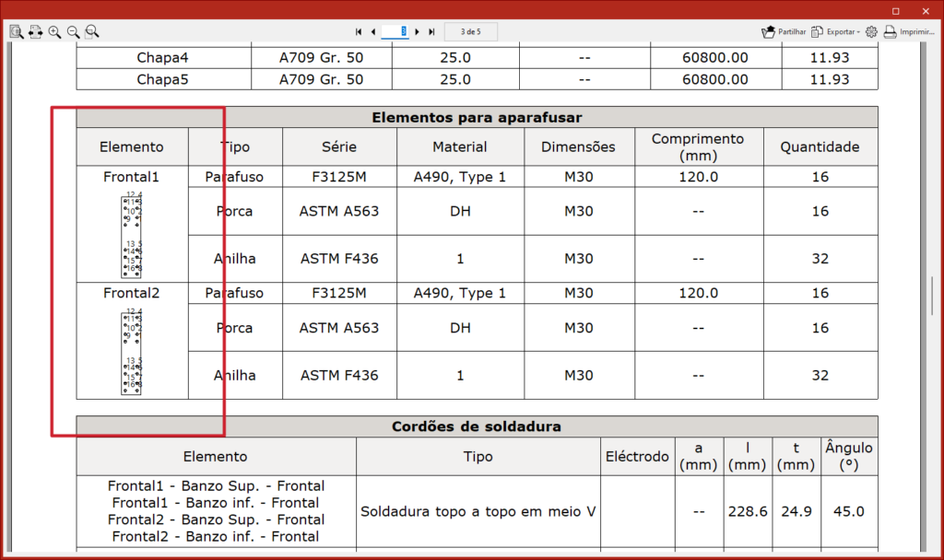Click ASTM A563 in Frontal1 Porca row
Image resolution: width=944 pixels, height=560 pixels.
[339, 211]
